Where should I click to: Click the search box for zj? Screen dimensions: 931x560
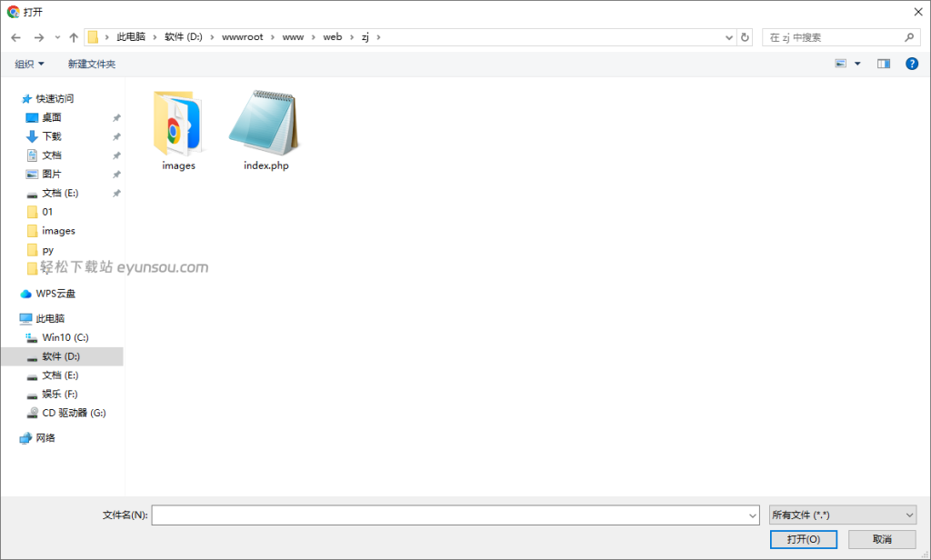pos(832,37)
